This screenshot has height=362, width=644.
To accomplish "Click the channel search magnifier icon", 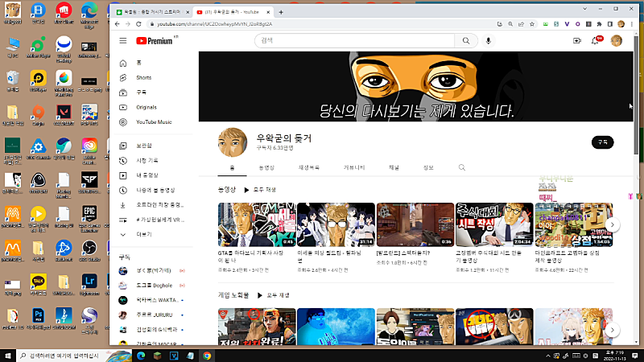I will click(x=462, y=167).
